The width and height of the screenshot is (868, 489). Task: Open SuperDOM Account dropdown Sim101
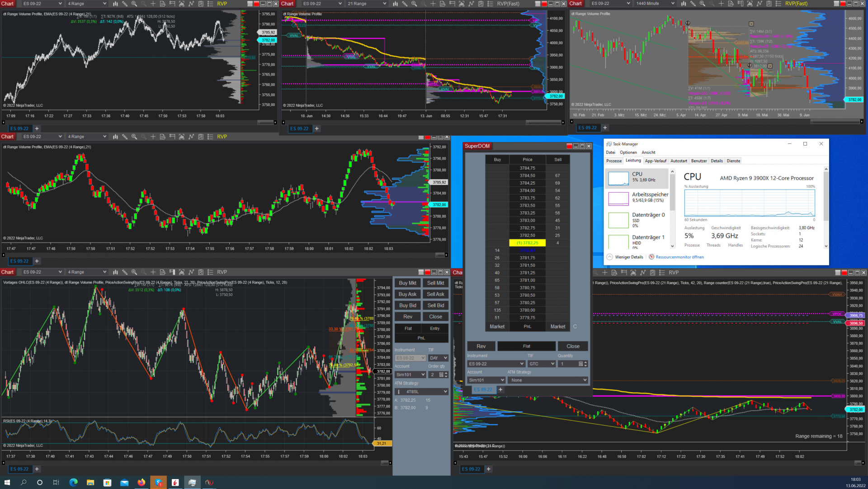pos(486,380)
